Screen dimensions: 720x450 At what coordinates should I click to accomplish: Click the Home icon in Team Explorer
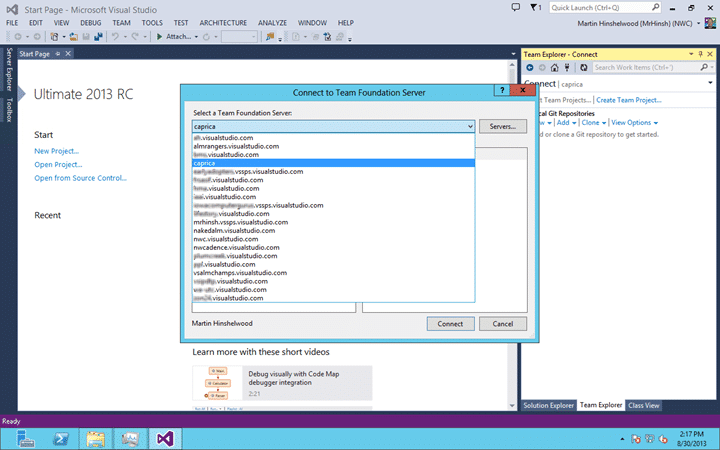point(555,68)
